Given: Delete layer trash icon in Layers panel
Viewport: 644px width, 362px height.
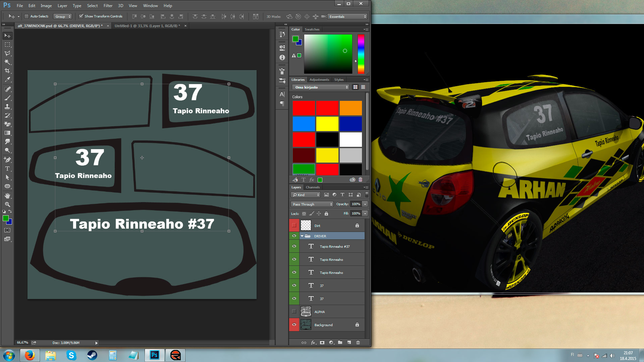Looking at the screenshot, I should tap(358, 343).
